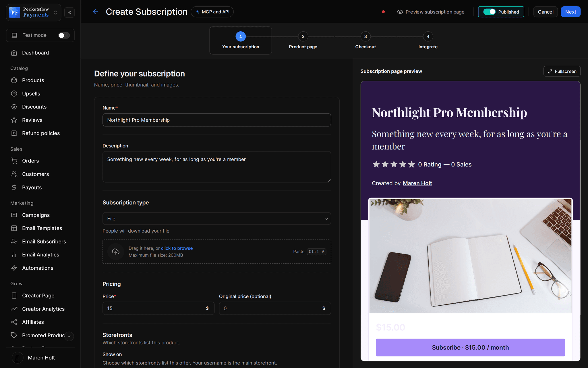This screenshot has height=368, width=588.
Task: Focus the Description text area
Action: coord(216,167)
